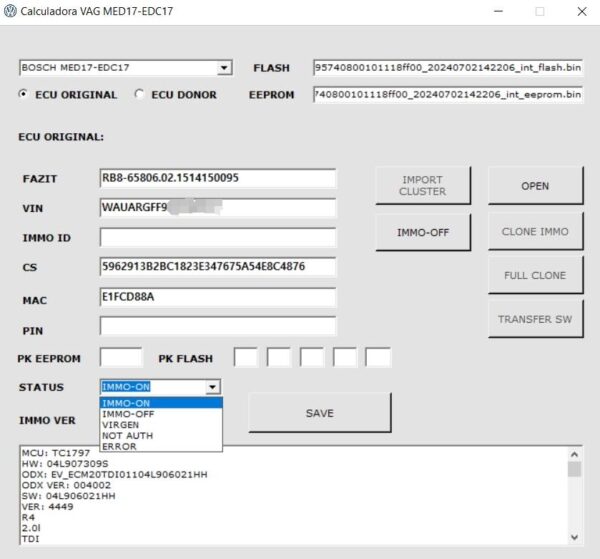This screenshot has width=600, height=559.
Task: Click the SAVE button
Action: click(320, 413)
